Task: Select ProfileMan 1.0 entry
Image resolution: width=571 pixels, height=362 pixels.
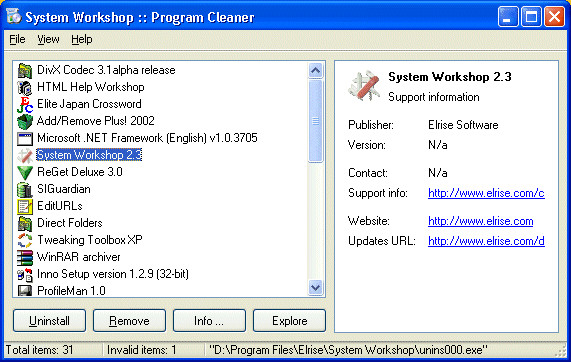Action: coord(71,291)
